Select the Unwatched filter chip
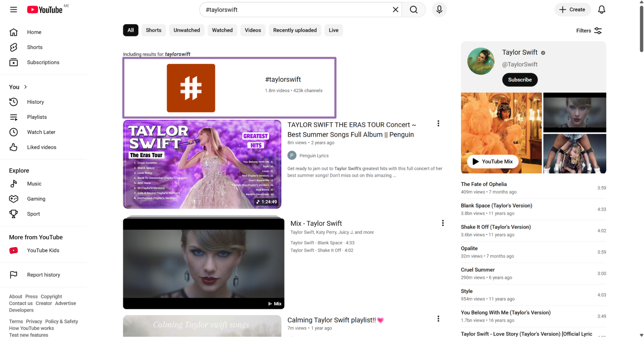The image size is (644, 337). [187, 30]
